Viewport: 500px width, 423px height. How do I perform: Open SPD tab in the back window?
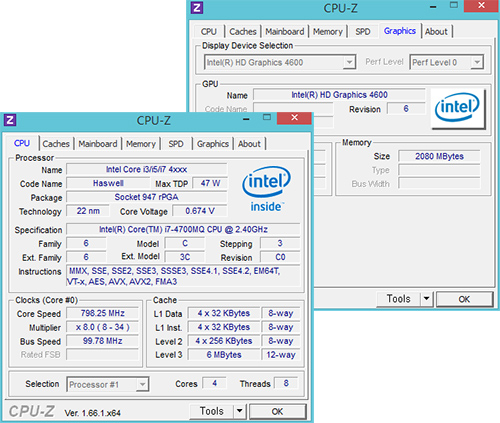click(363, 32)
